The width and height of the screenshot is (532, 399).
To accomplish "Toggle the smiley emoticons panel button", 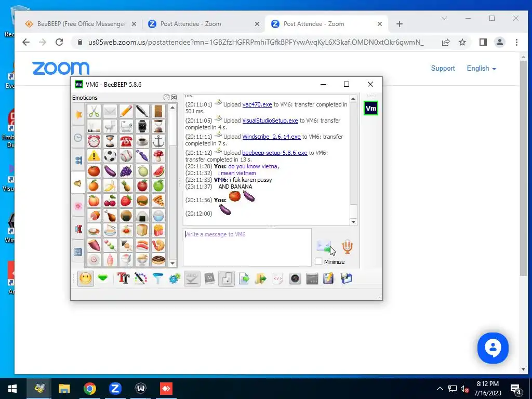I will 86,279.
